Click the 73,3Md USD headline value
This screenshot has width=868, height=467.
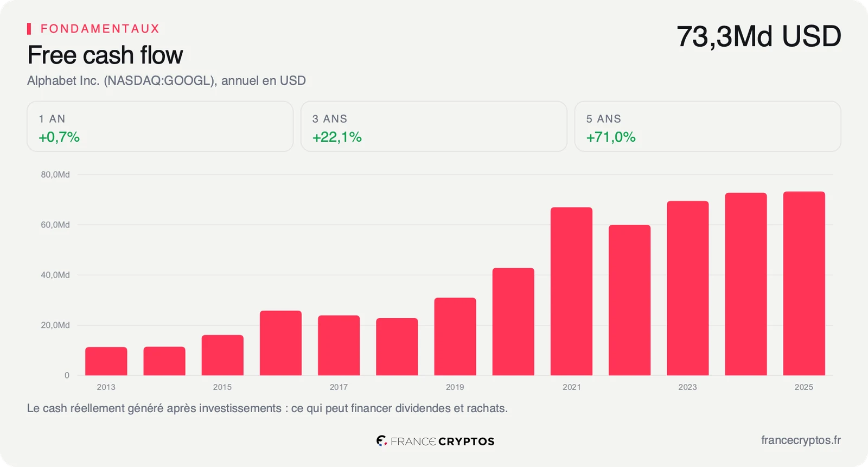coord(758,37)
